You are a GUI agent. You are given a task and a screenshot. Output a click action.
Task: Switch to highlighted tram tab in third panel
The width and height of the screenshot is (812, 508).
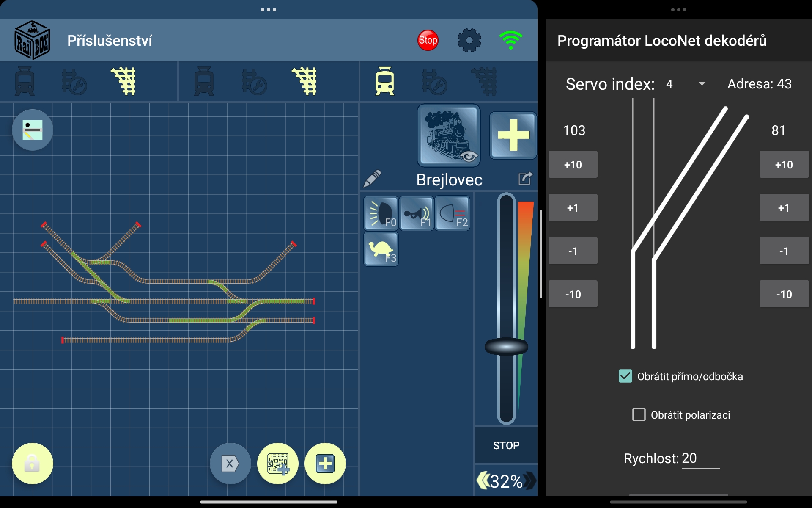[x=384, y=81]
